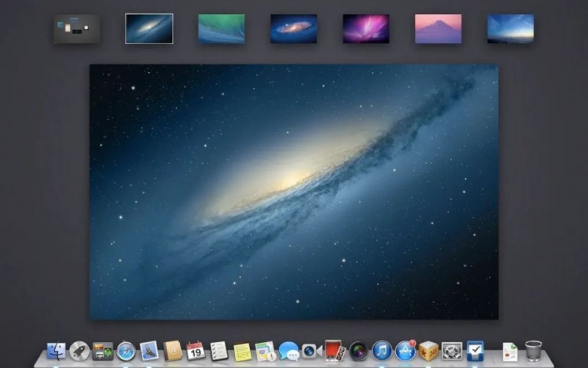Screen dimensions: 588x368
Task: Open System Preferences gear icon
Action: tap(451, 351)
